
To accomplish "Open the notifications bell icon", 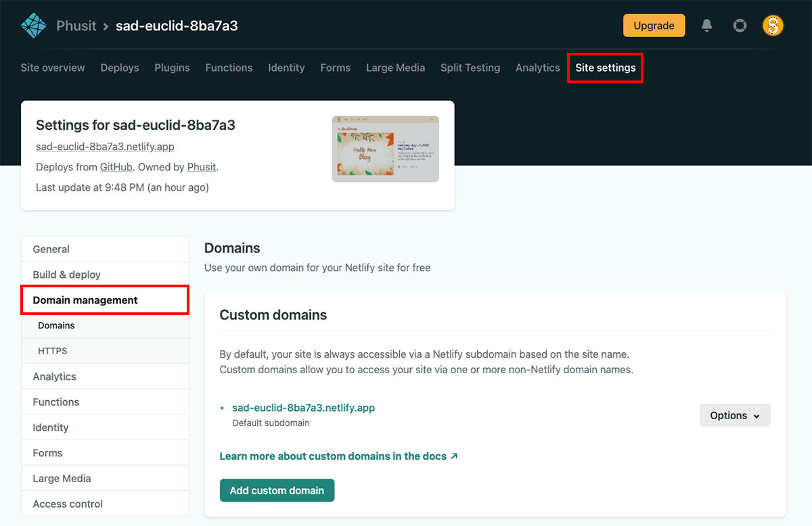I will click(707, 26).
